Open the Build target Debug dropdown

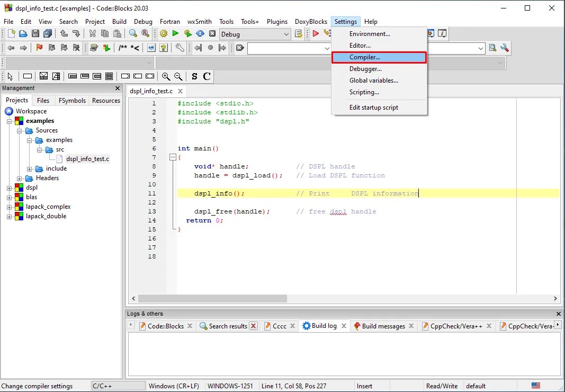point(255,34)
